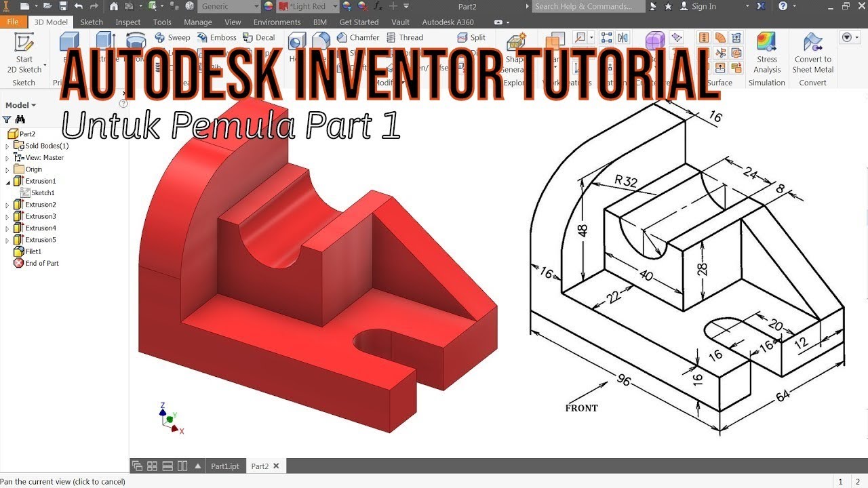Click the tile windows layout icon
This screenshot has width=868, height=488.
(x=152, y=466)
